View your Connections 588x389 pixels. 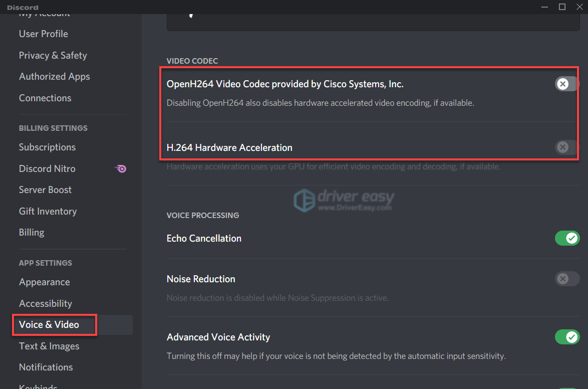(45, 98)
